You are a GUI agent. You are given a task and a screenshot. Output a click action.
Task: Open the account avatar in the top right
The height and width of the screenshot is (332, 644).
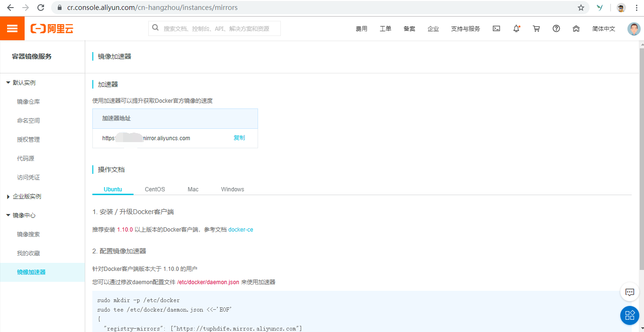634,28
